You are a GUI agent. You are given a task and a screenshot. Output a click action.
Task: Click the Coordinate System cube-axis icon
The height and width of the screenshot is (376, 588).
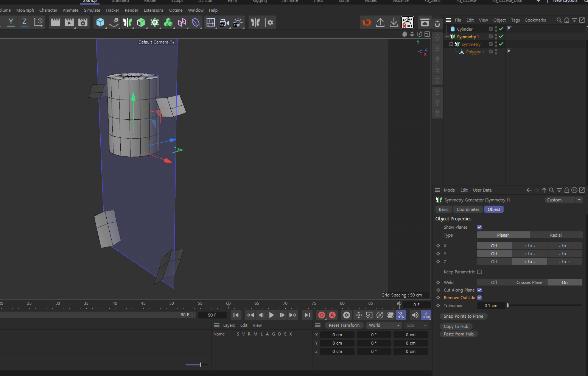(38, 22)
